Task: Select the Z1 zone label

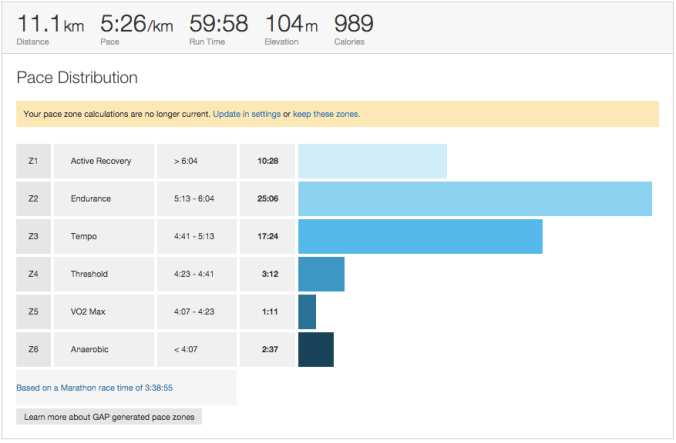Action: (33, 161)
